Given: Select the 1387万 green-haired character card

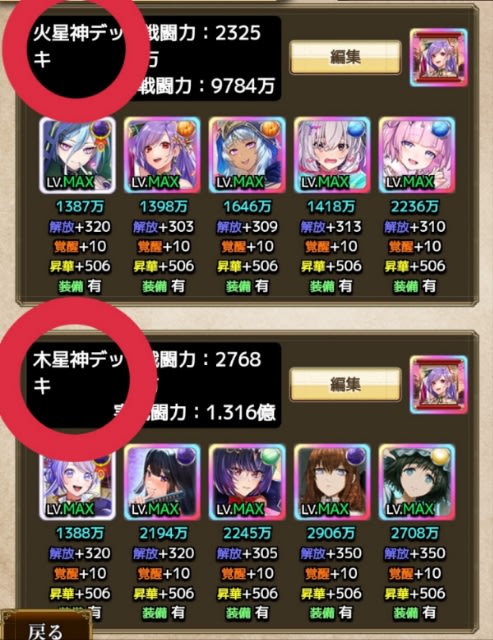Looking at the screenshot, I should pyautogui.click(x=78, y=155).
